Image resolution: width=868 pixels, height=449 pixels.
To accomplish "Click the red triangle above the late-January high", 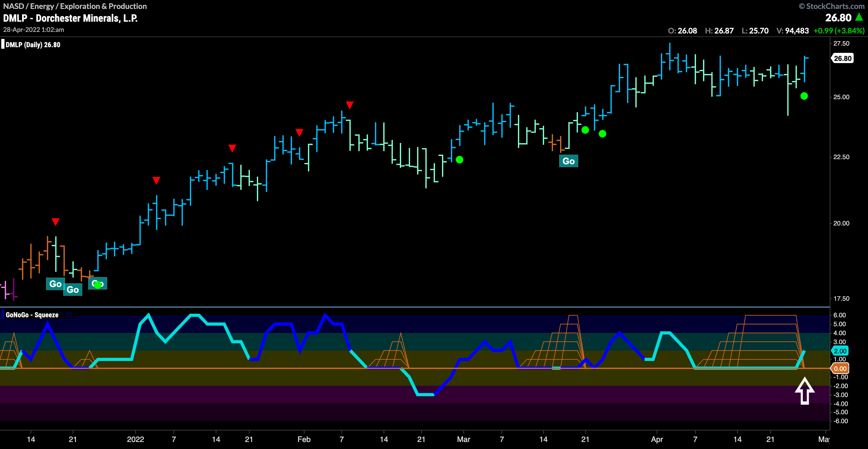I will (x=232, y=148).
